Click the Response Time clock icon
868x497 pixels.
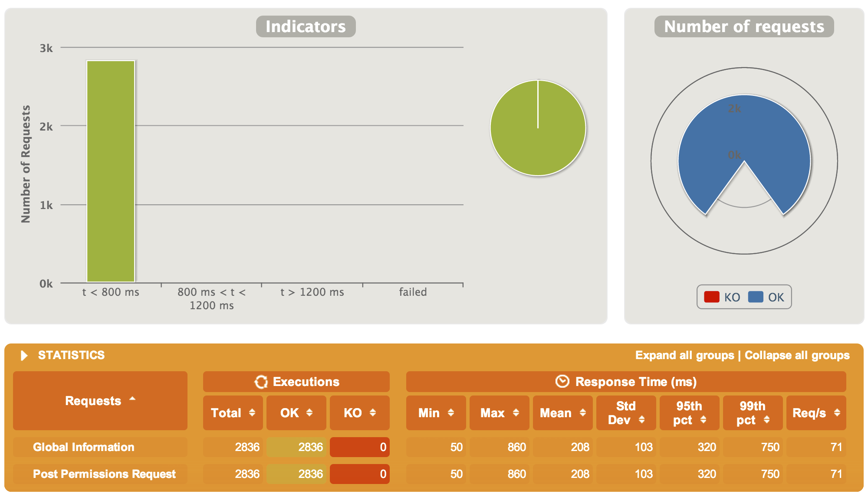tap(562, 381)
